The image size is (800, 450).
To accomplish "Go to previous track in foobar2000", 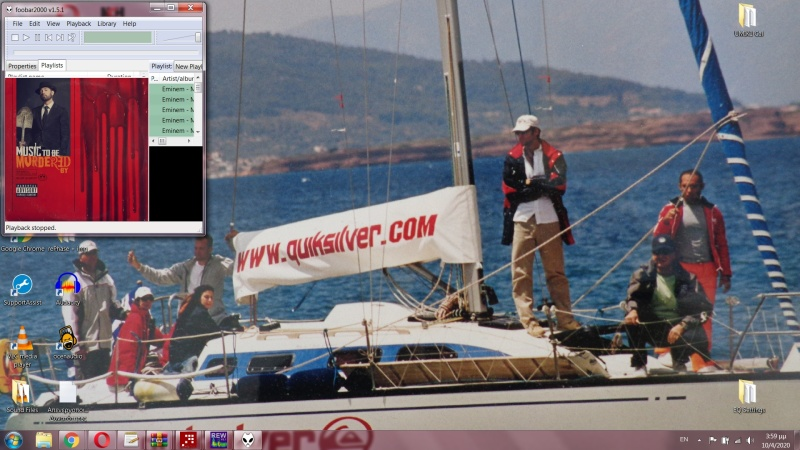I will point(48,37).
